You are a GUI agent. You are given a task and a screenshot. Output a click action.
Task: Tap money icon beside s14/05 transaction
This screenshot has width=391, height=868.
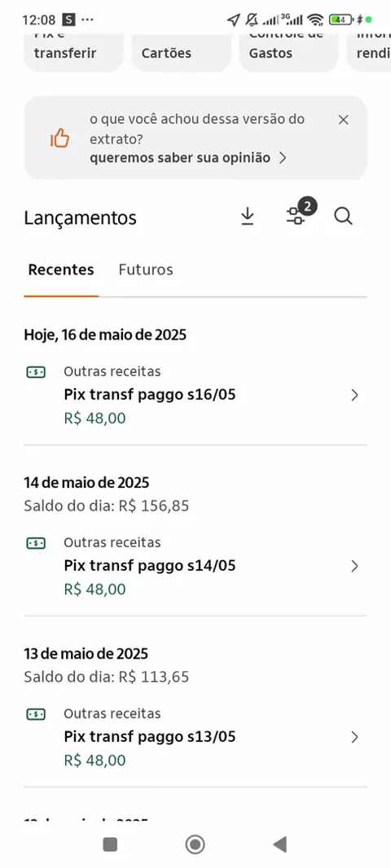[36, 543]
